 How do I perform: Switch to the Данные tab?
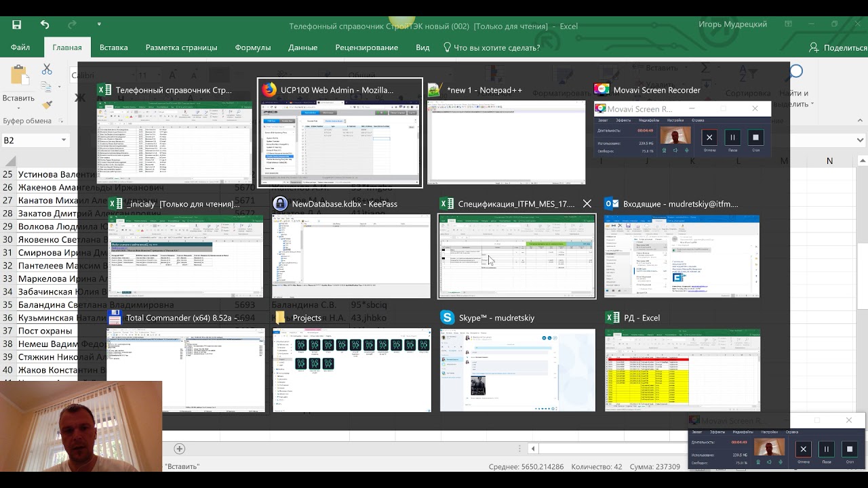click(x=302, y=47)
